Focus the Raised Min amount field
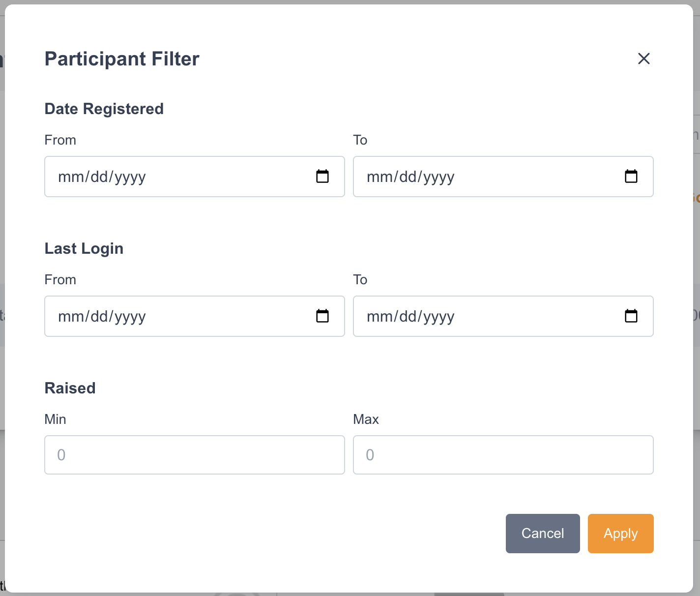700x596 pixels. pyautogui.click(x=194, y=455)
